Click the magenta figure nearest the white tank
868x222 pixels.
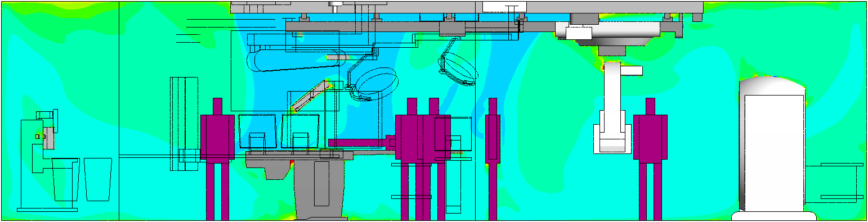coord(650,159)
